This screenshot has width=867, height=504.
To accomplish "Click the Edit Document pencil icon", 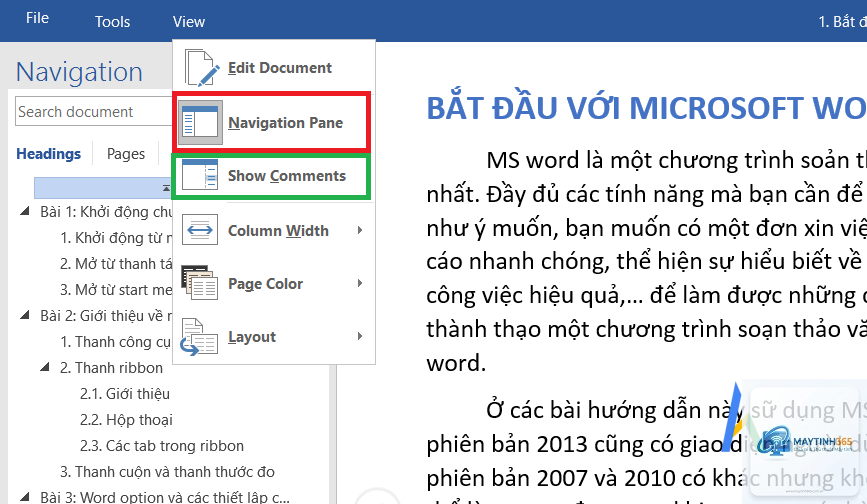I will (201, 67).
